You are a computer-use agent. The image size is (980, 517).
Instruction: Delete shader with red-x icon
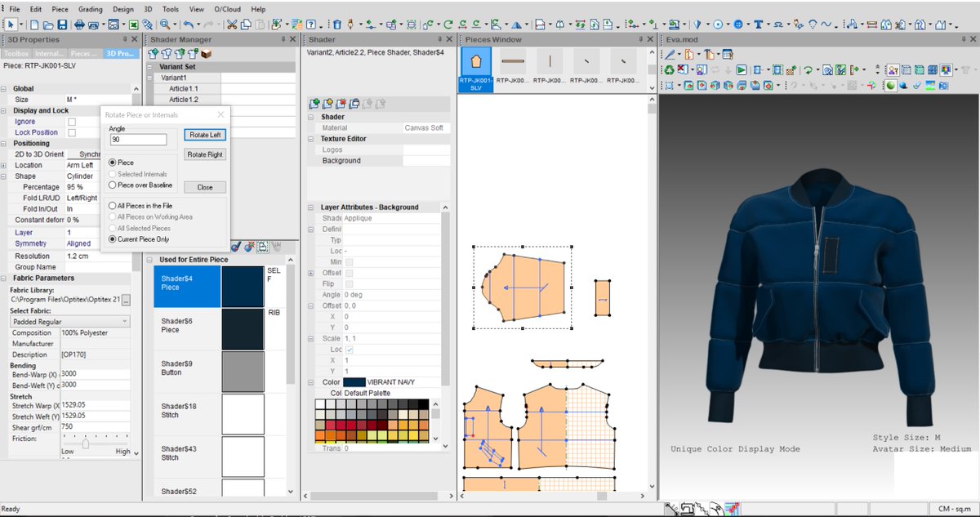pos(341,104)
